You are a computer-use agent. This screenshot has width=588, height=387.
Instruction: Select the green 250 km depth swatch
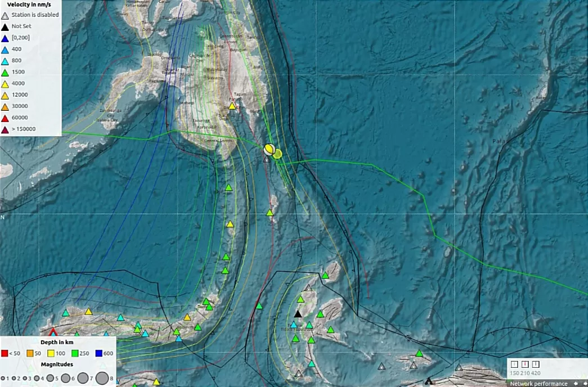point(75,353)
